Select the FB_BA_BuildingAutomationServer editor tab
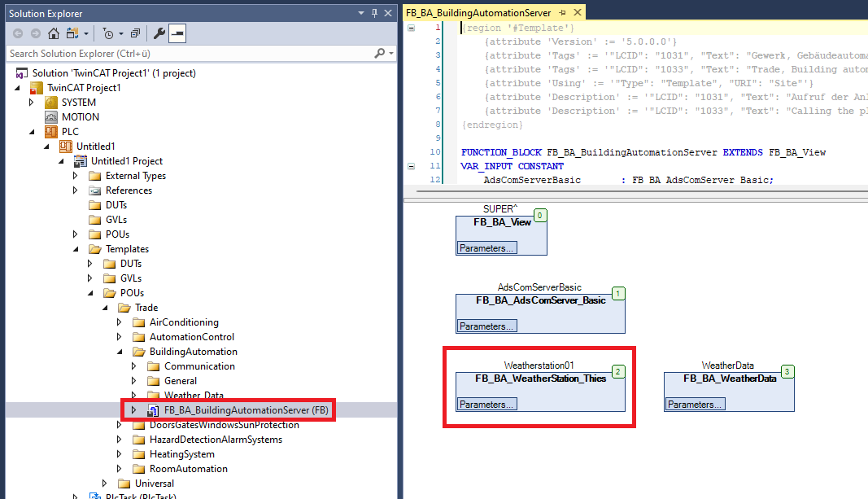Image resolution: width=868 pixels, height=499 pixels. pyautogui.click(x=478, y=13)
